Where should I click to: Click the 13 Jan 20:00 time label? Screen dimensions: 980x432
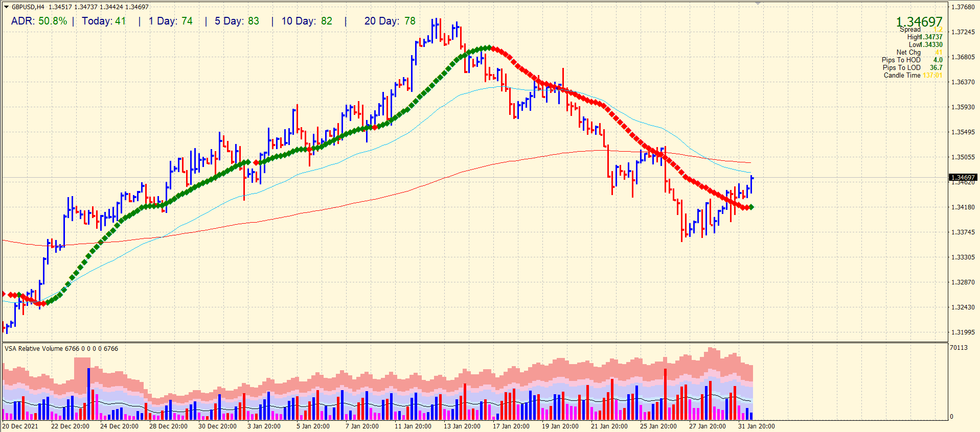(x=462, y=426)
